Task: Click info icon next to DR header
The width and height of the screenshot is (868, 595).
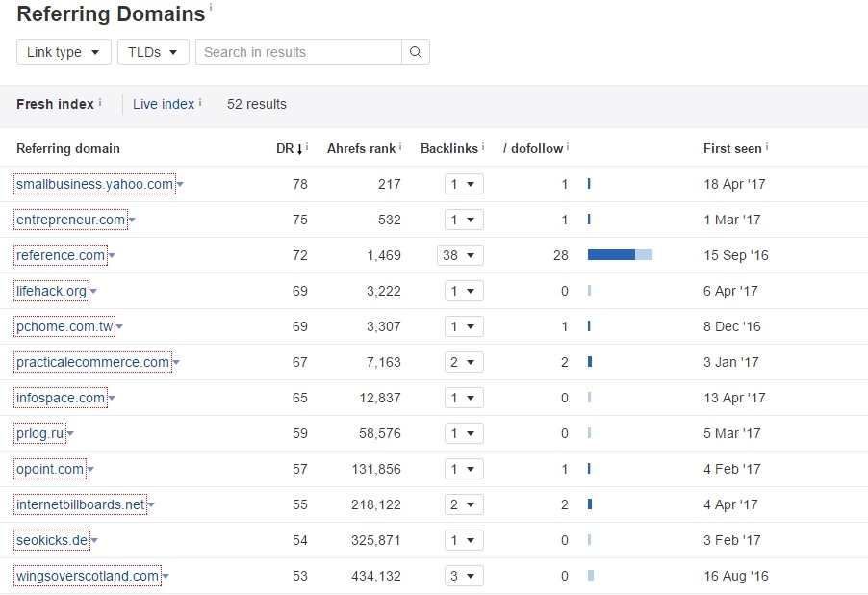Action: pos(307,146)
